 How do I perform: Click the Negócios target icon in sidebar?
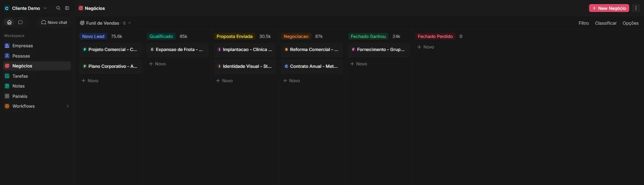(x=7, y=66)
